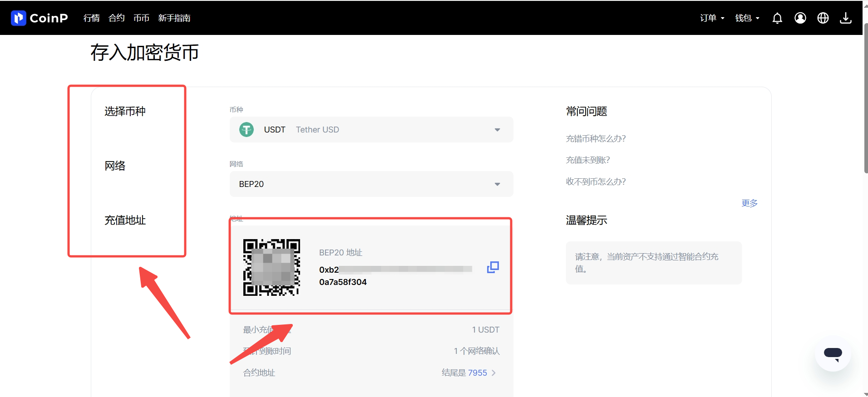Click the 1 个网络确认 value
Image resolution: width=868 pixels, height=397 pixels.
click(x=477, y=351)
